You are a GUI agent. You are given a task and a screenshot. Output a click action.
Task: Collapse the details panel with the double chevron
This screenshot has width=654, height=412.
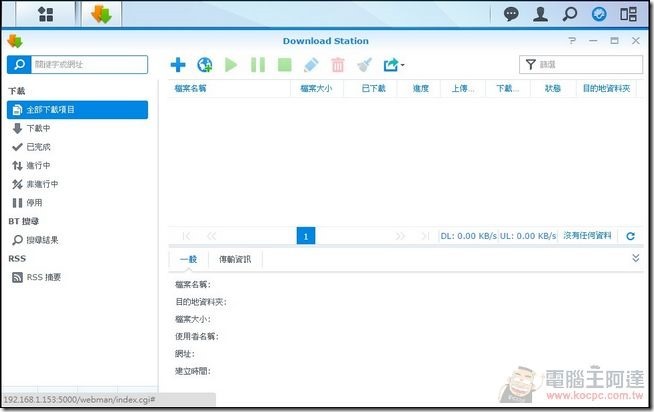point(635,258)
